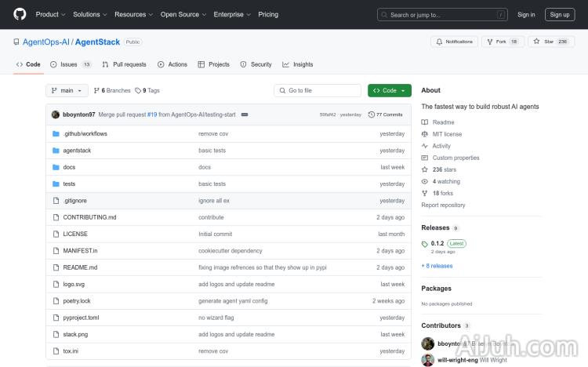Screen dimensions: 588x367
Task: Click the fork icon beside 18 forks
Action: [x=424, y=193]
